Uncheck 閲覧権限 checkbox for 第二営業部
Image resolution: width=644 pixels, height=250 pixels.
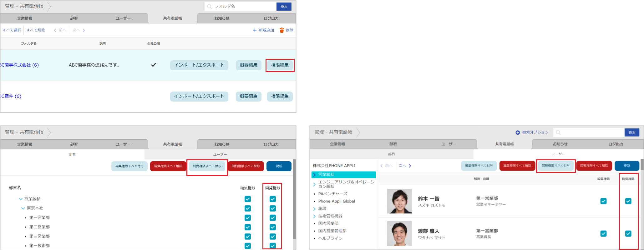point(272,227)
